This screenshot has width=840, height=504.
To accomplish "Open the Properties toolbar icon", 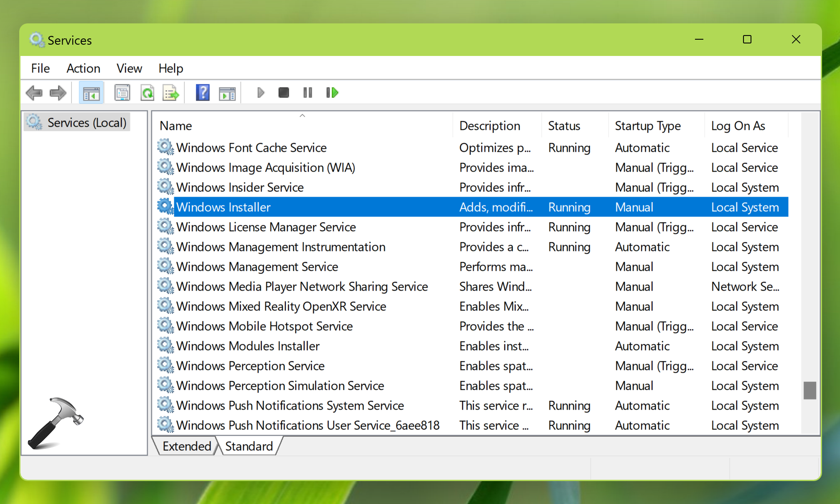I will [122, 93].
